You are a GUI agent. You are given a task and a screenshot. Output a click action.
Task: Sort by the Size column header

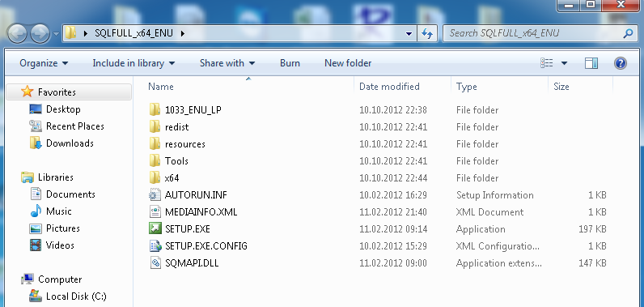tap(561, 87)
